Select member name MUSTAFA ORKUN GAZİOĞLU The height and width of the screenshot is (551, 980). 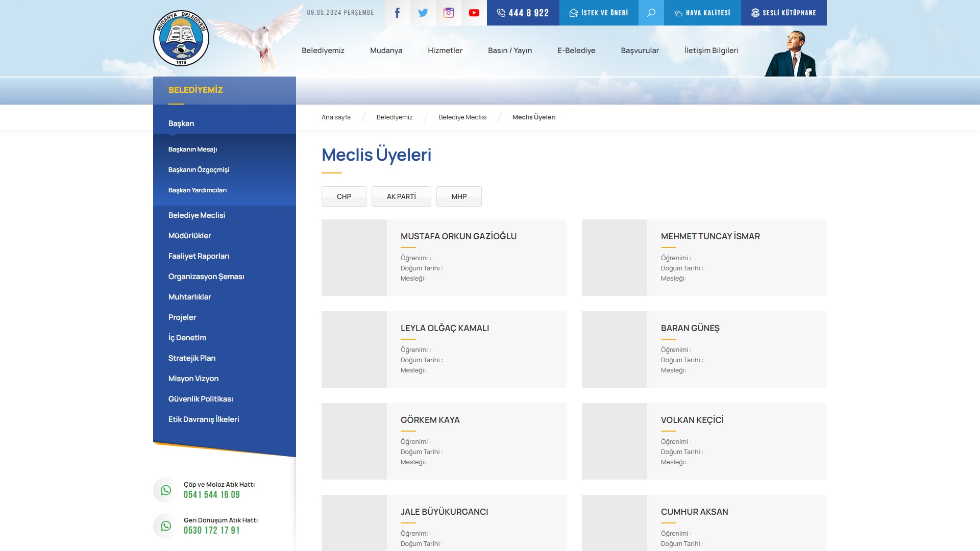[458, 236]
